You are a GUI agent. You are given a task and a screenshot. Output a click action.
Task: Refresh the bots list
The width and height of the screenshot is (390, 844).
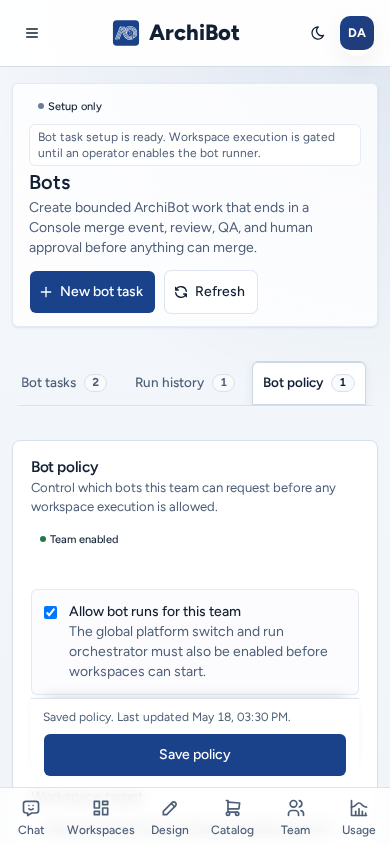[x=211, y=292]
